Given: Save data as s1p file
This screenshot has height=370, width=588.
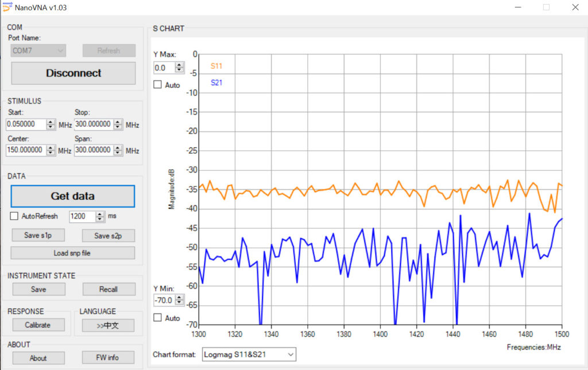Looking at the screenshot, I should (38, 235).
